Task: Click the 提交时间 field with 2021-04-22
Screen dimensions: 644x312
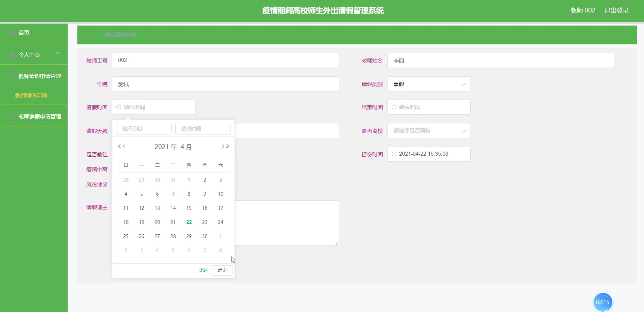Action: click(x=429, y=154)
